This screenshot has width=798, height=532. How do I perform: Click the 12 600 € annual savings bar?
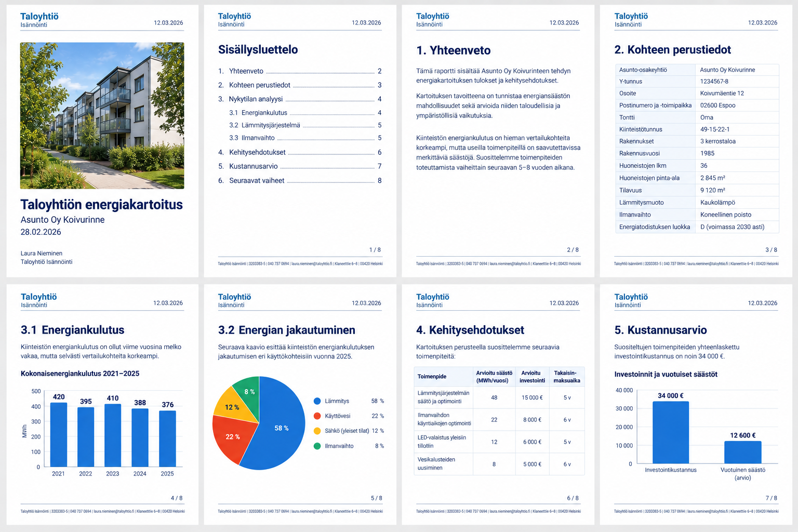click(743, 452)
